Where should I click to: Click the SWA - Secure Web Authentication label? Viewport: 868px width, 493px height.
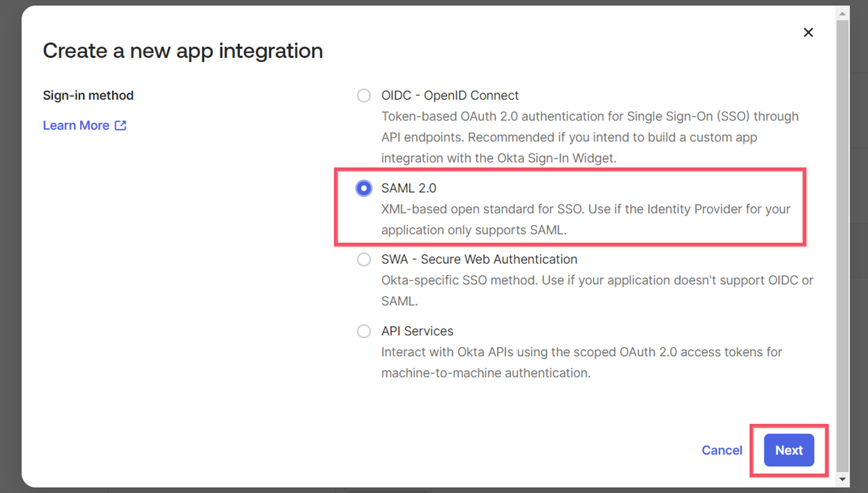[479, 259]
